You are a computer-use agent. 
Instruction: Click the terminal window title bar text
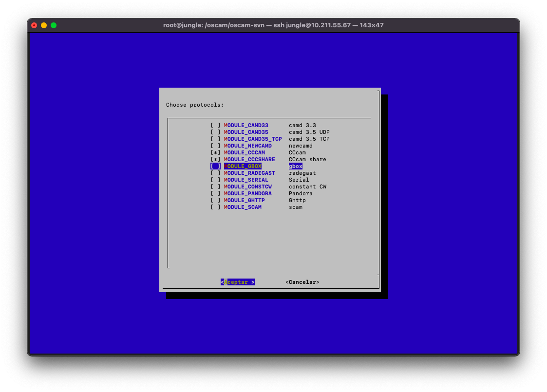tap(273, 25)
